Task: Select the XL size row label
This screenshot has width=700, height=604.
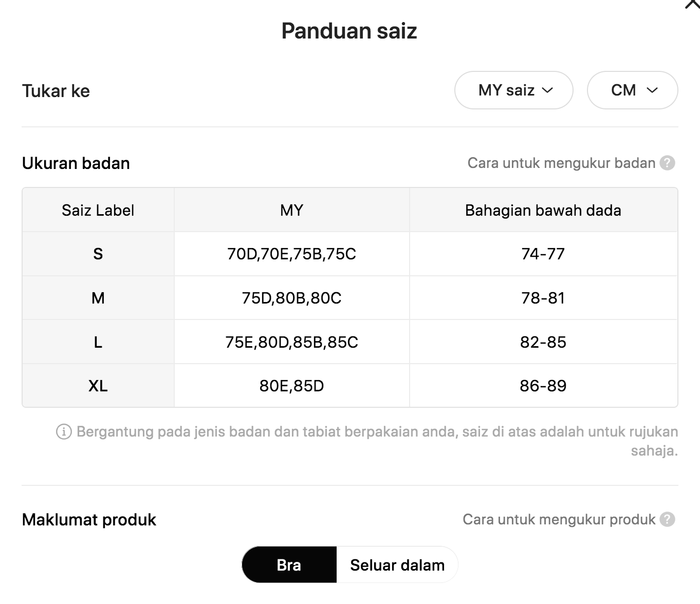Action: (x=98, y=386)
